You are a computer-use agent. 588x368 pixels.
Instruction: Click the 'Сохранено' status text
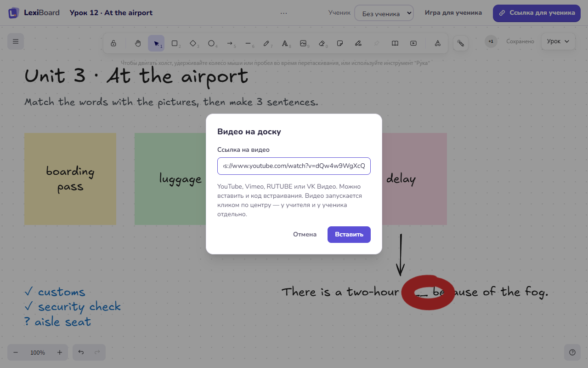click(x=520, y=41)
